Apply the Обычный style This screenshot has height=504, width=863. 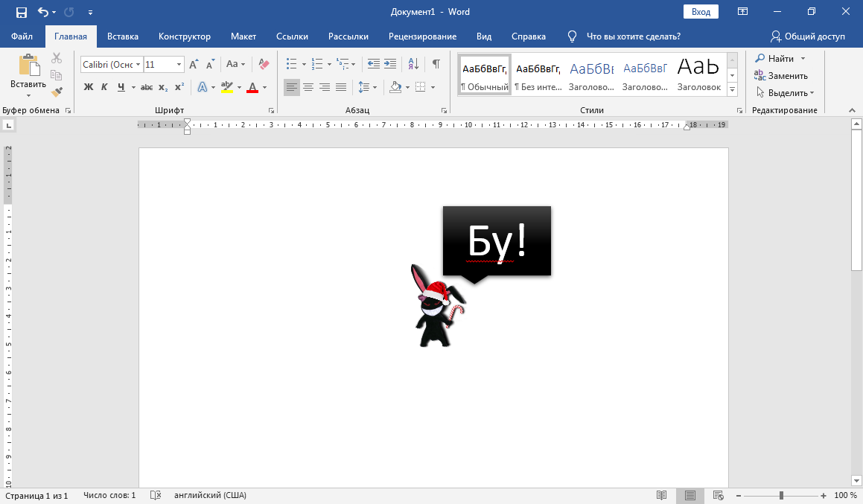pos(484,75)
